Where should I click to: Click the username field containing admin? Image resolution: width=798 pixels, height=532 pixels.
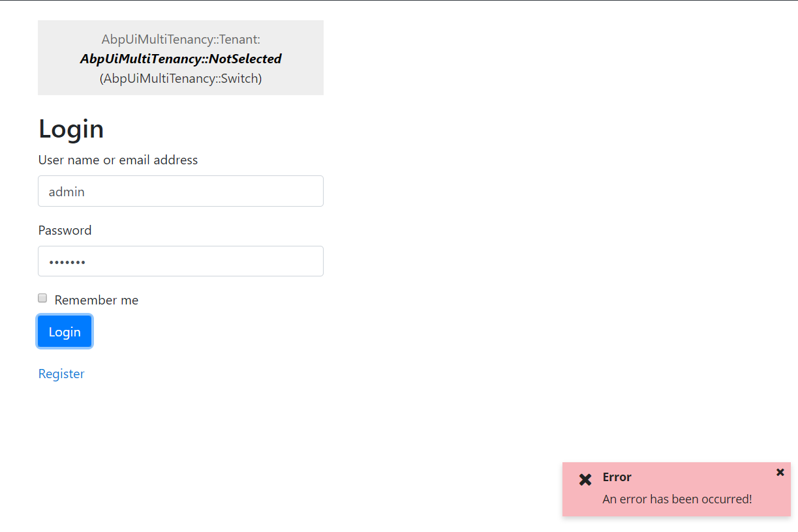click(180, 191)
